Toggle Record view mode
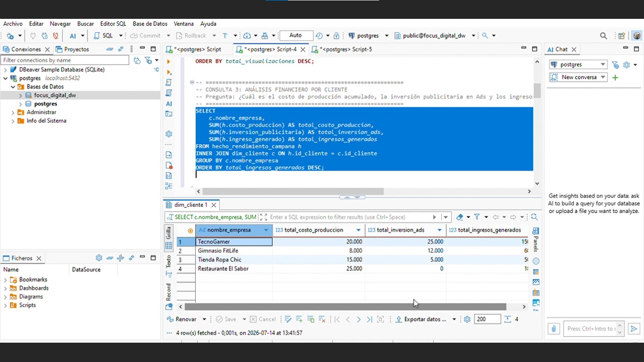Image resolution: width=644 pixels, height=362 pixels. [x=168, y=292]
